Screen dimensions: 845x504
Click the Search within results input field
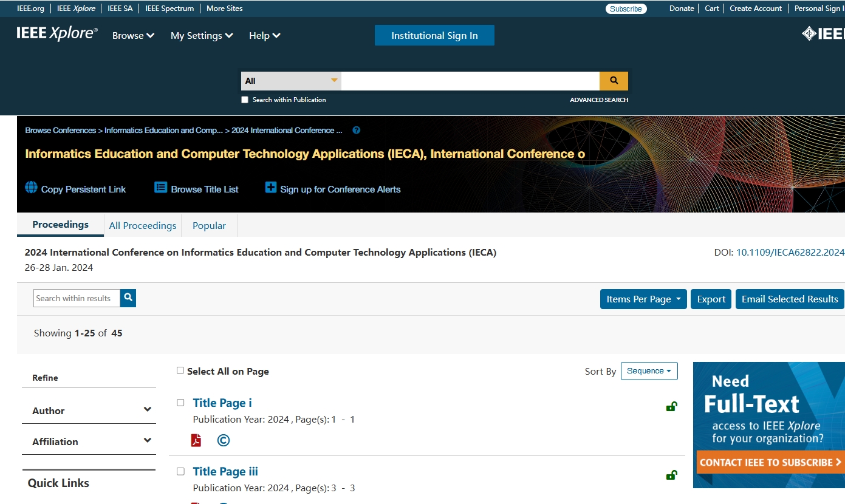77,298
